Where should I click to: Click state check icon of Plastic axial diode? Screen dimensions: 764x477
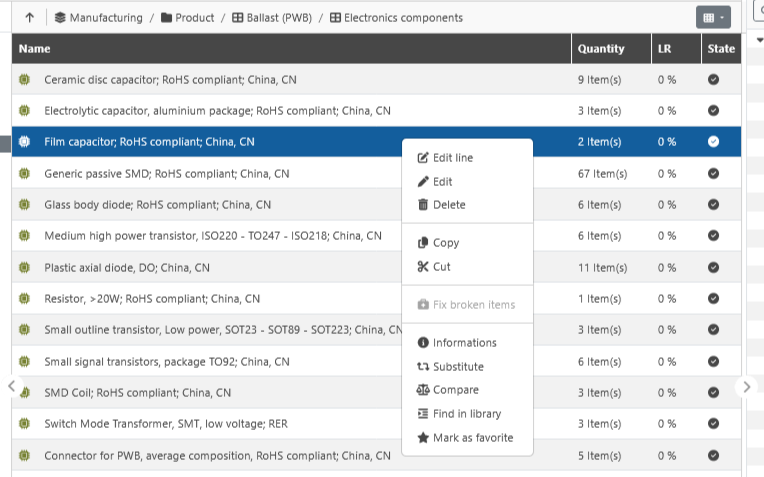(x=713, y=267)
